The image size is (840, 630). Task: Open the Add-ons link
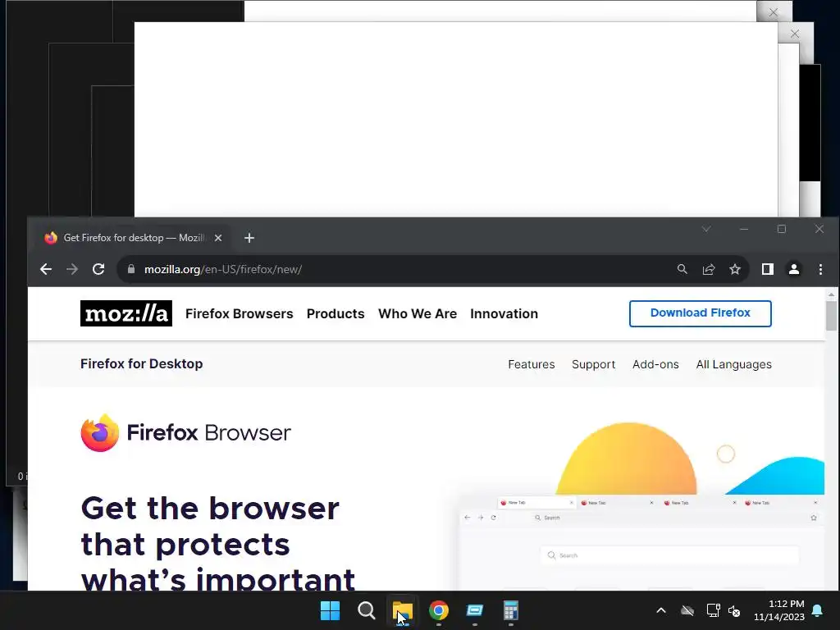pyautogui.click(x=655, y=364)
